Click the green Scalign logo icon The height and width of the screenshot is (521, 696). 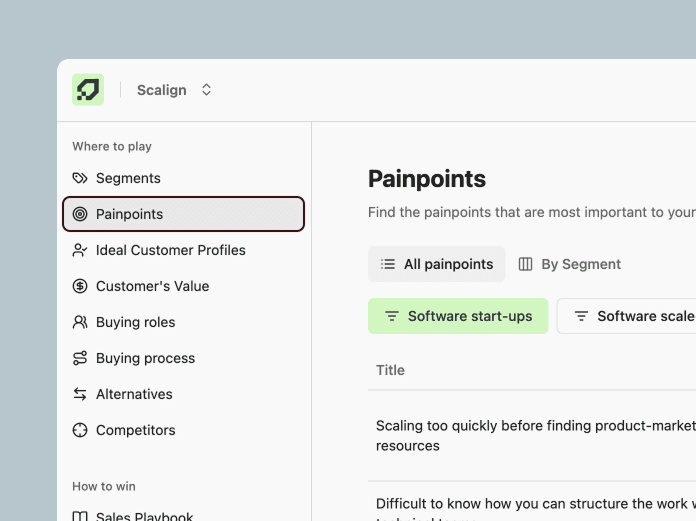pyautogui.click(x=88, y=90)
